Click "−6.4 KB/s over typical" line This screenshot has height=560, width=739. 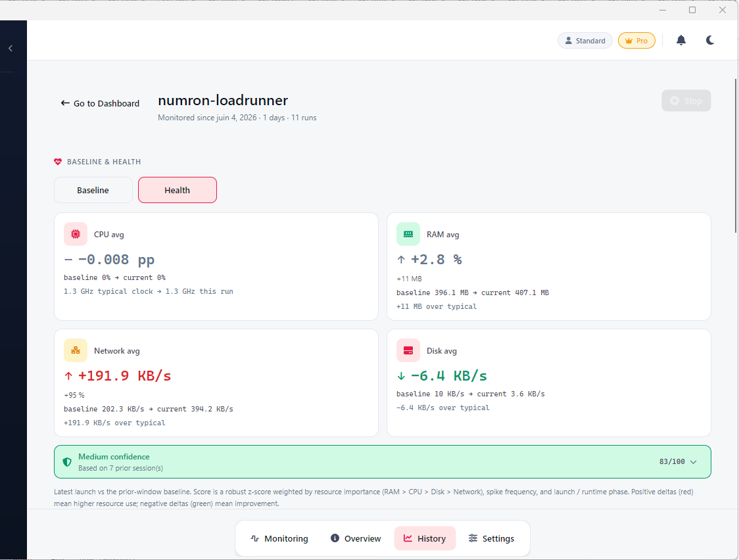[x=443, y=408]
